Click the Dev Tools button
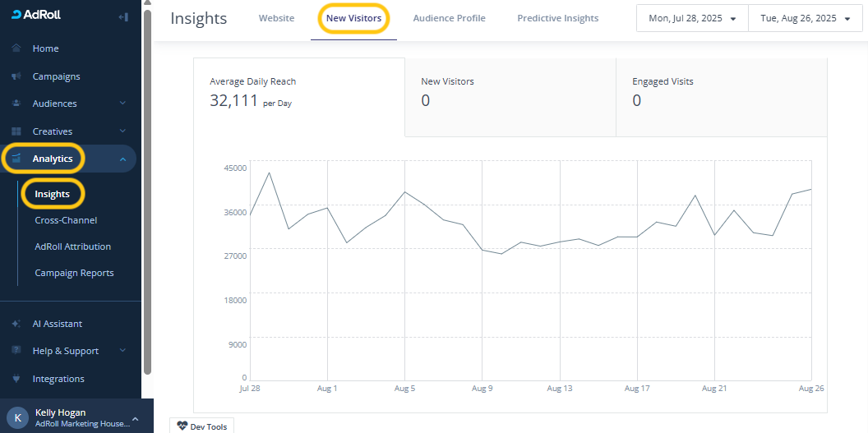Viewport: 868px width, 433px height. [x=202, y=426]
